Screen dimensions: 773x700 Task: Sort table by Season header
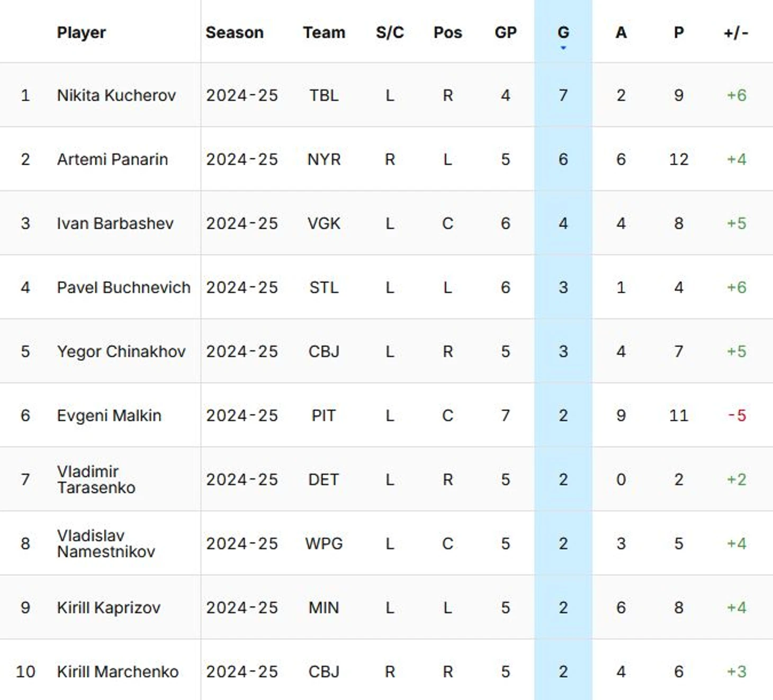click(x=234, y=32)
